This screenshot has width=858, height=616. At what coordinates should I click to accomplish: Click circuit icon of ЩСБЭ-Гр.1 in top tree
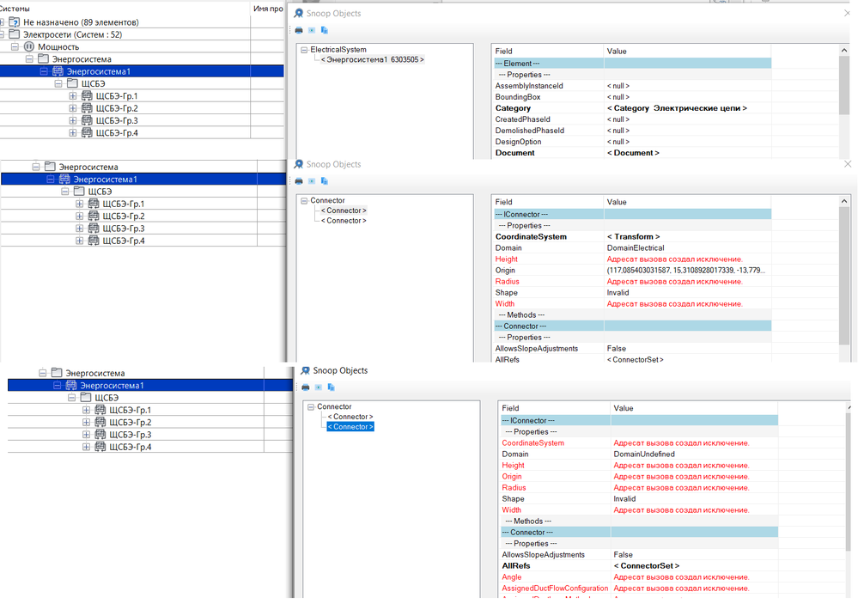(87, 96)
